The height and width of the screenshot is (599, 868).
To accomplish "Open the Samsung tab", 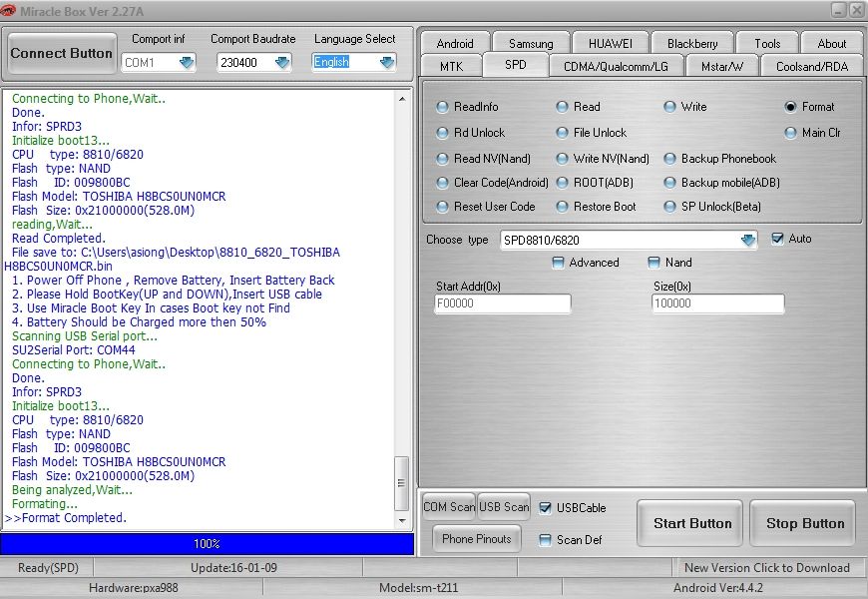I will pos(530,44).
